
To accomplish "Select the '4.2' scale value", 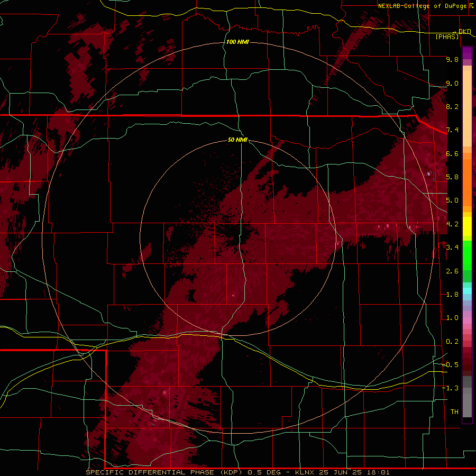I will click(452, 224).
